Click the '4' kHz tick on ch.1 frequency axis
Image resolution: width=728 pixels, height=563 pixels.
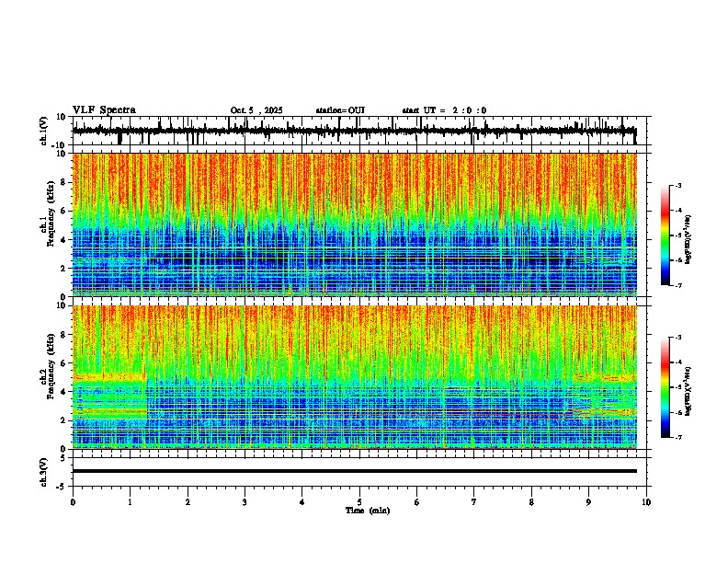[x=63, y=240]
